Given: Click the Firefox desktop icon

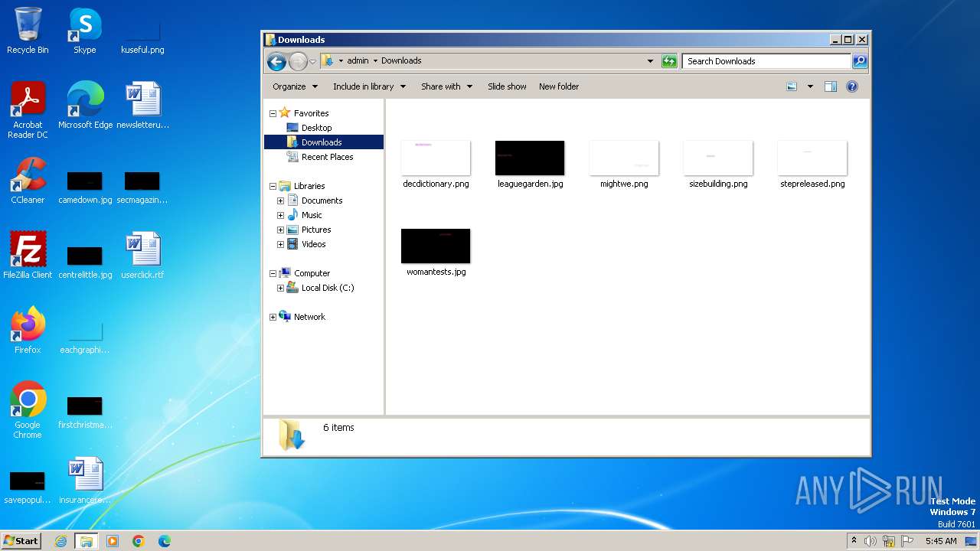Looking at the screenshot, I should [x=28, y=330].
